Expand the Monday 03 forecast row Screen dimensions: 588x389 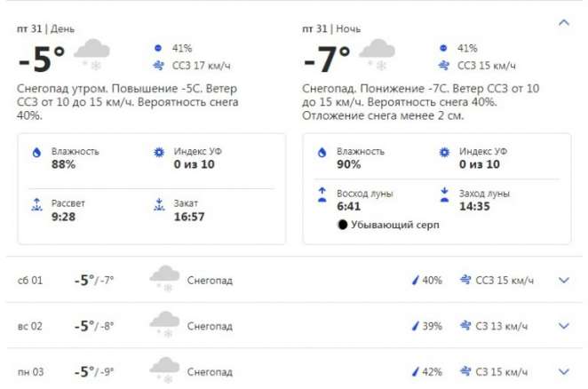click(562, 371)
